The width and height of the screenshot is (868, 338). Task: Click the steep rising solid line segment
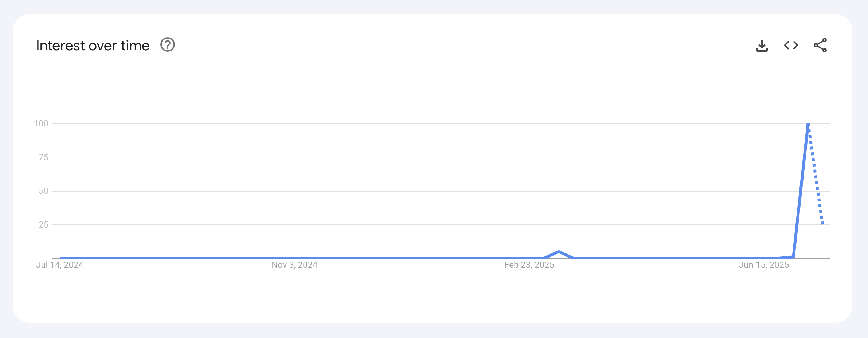coord(801,189)
